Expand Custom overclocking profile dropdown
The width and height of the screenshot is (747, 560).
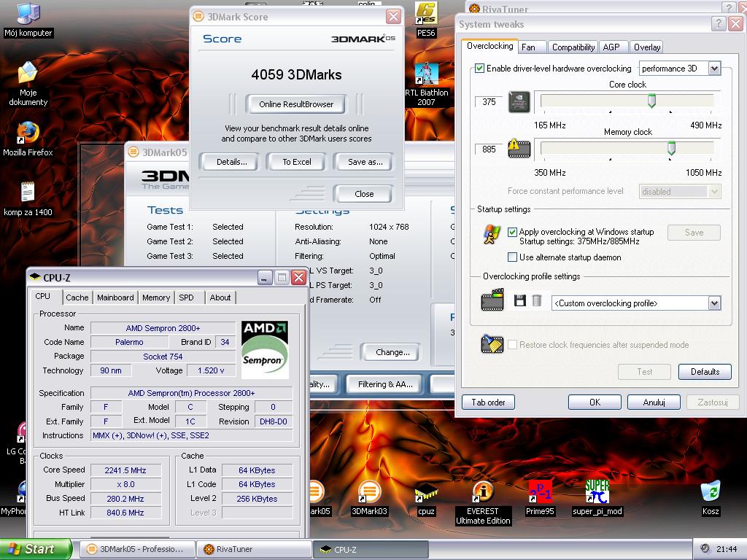714,303
